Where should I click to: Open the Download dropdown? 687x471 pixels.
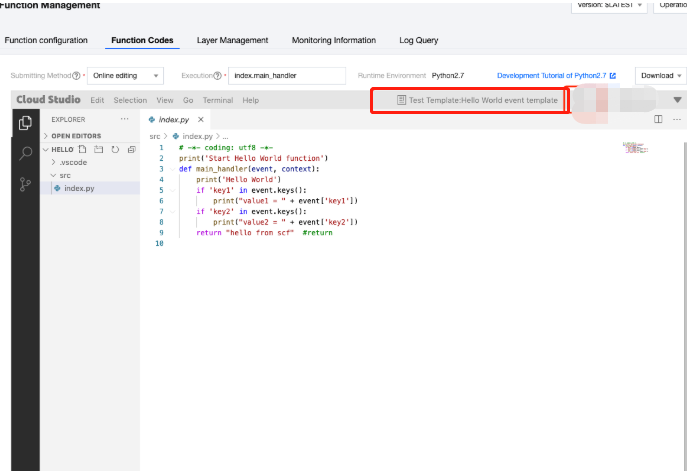pyautogui.click(x=660, y=76)
